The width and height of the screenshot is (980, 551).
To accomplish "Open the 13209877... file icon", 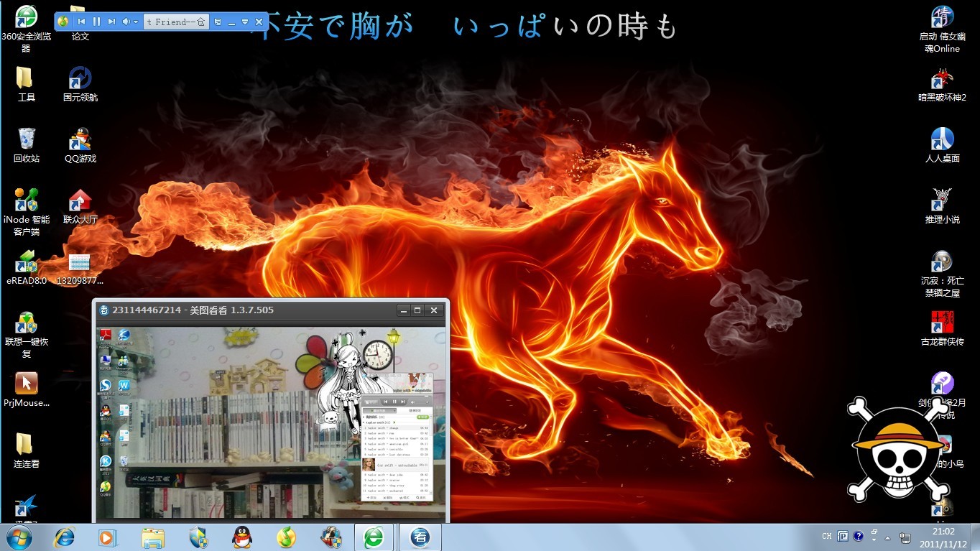I will pos(80,267).
